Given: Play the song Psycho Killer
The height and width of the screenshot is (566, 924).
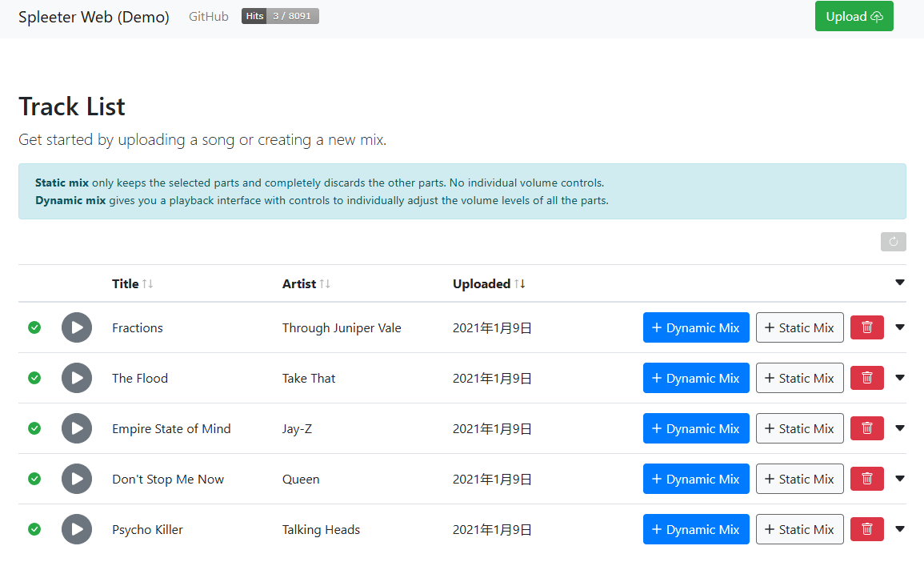Looking at the screenshot, I should [x=76, y=529].
